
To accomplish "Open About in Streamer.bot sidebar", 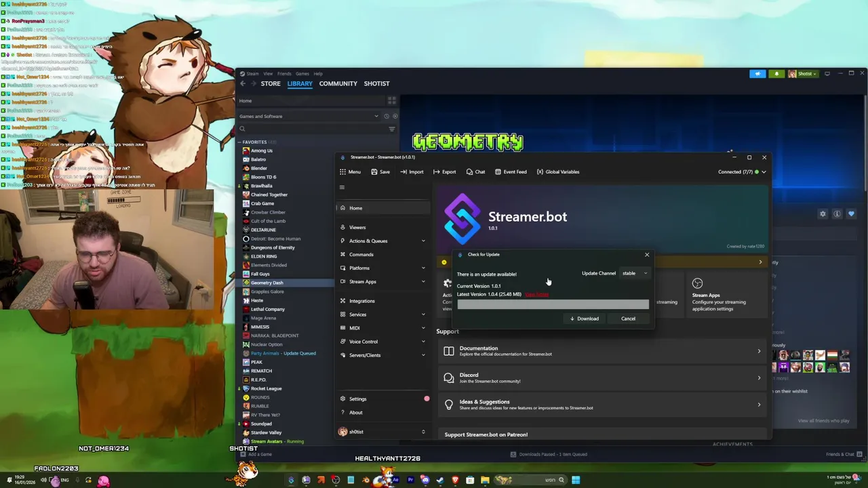I will 383,412.
